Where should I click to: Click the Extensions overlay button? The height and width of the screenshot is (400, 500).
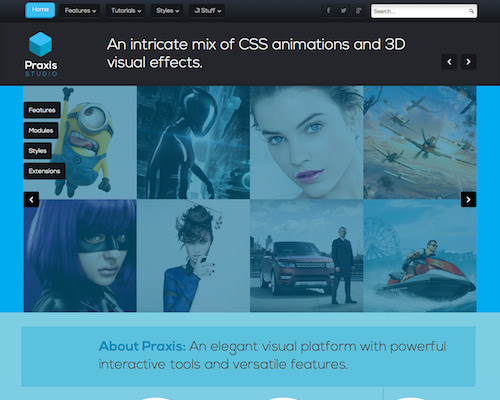[x=44, y=171]
